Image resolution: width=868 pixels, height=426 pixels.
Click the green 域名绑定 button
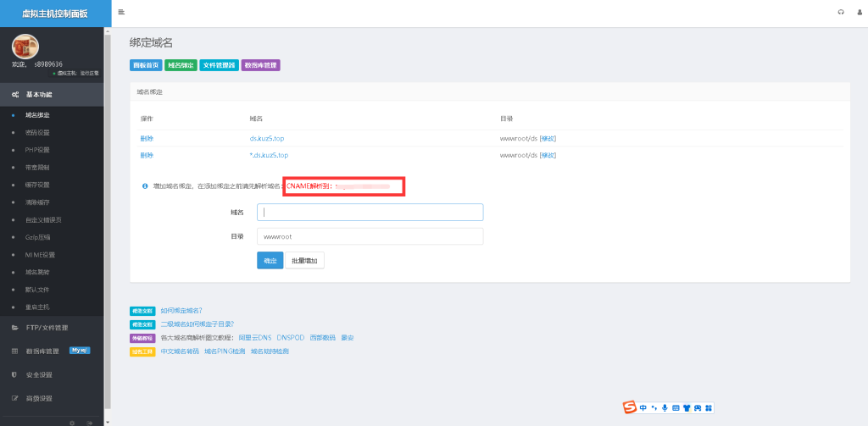[181, 65]
